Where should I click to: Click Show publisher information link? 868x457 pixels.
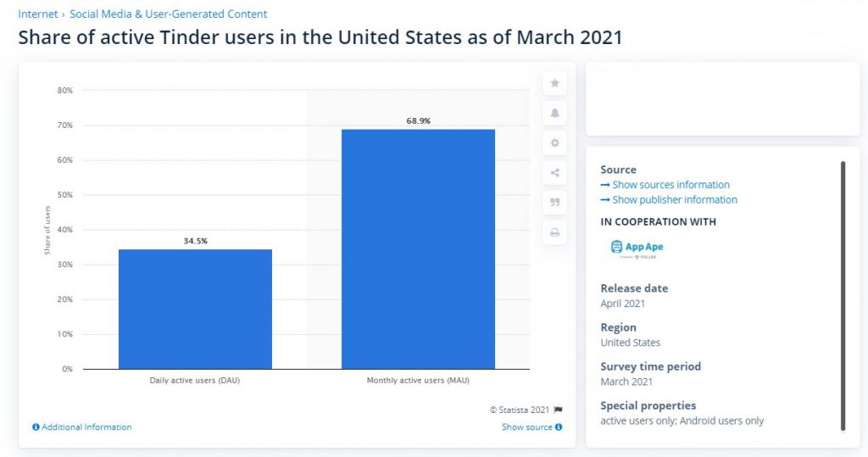[x=675, y=200]
